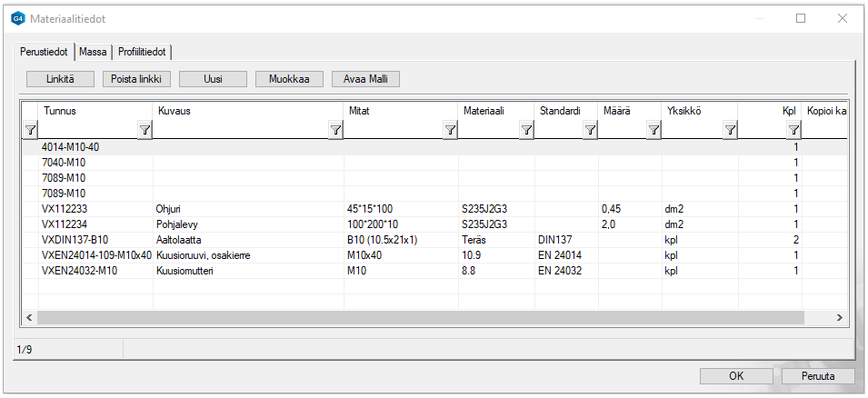Click the filter icon in Yksikkö column

pos(653,131)
